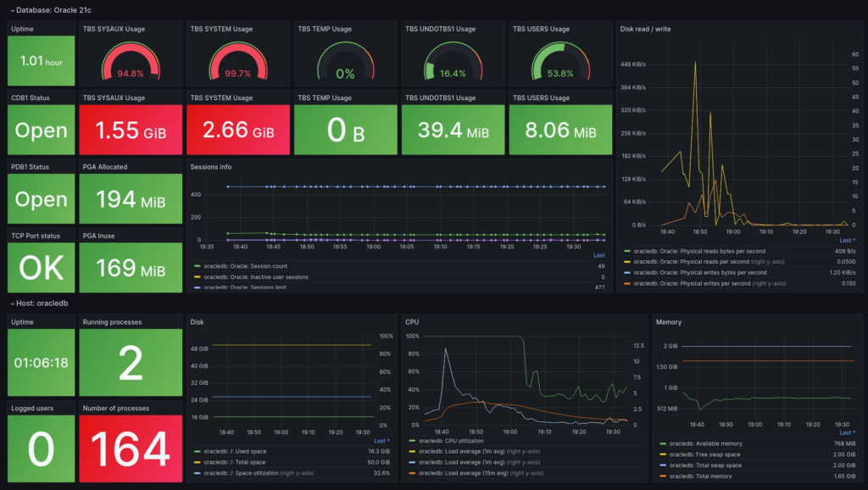Collapse the Host: oracledb row
Screen dimensions: 868x490
click(x=13, y=303)
